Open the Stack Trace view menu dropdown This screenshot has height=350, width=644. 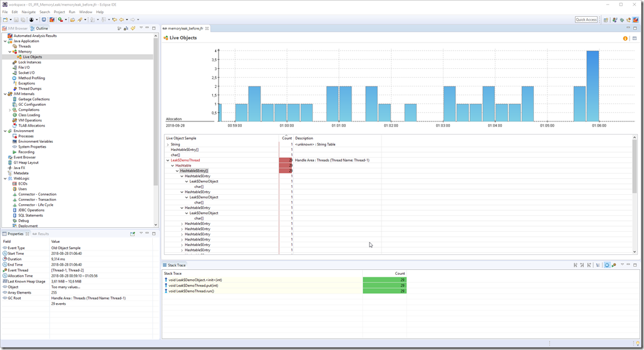tap(622, 265)
